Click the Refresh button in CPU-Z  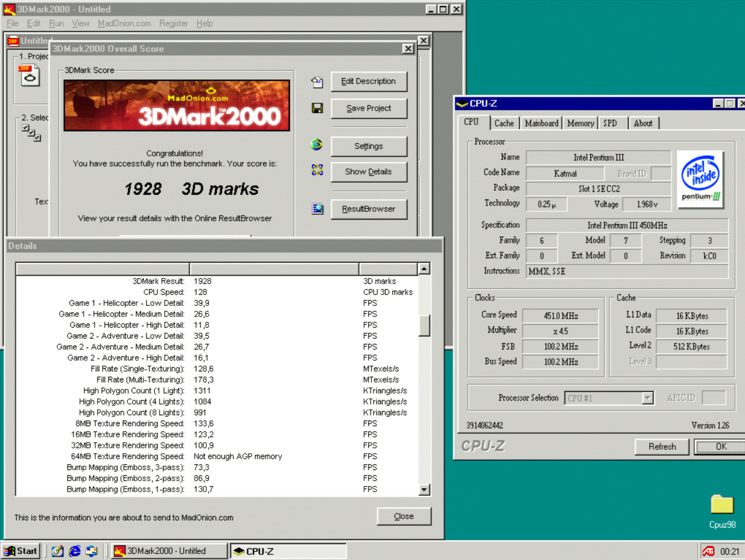pyautogui.click(x=662, y=447)
